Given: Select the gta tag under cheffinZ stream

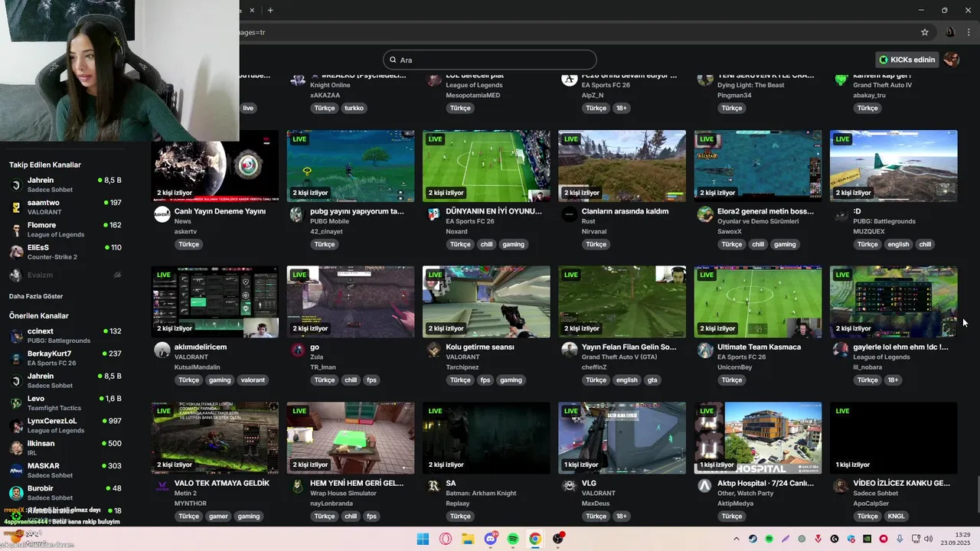Looking at the screenshot, I should [x=652, y=380].
